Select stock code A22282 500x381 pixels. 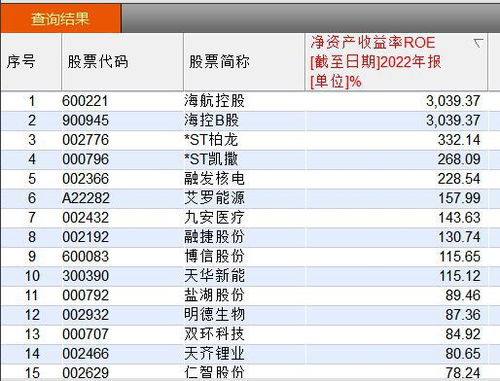[86, 198]
